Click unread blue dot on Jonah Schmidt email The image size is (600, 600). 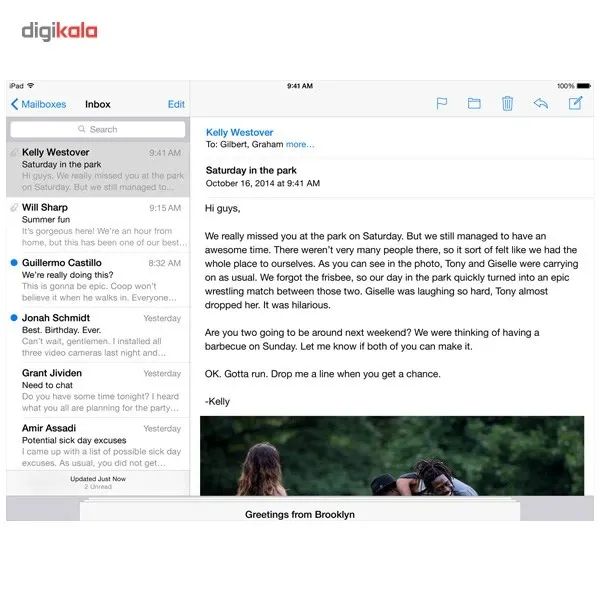tap(14, 318)
